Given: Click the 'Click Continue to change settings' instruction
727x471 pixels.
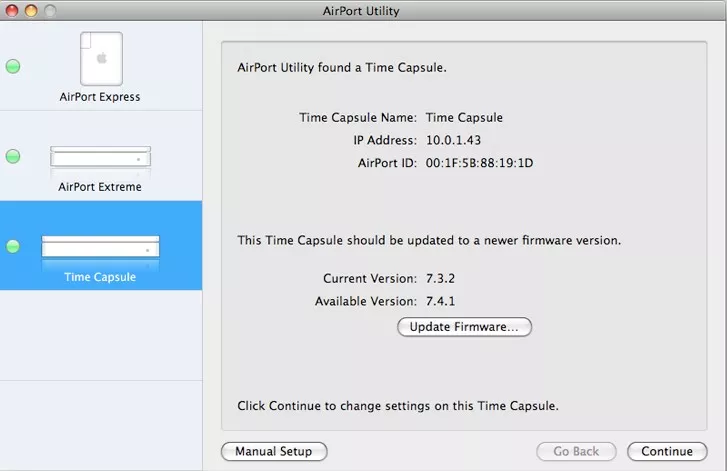Looking at the screenshot, I should coord(398,406).
